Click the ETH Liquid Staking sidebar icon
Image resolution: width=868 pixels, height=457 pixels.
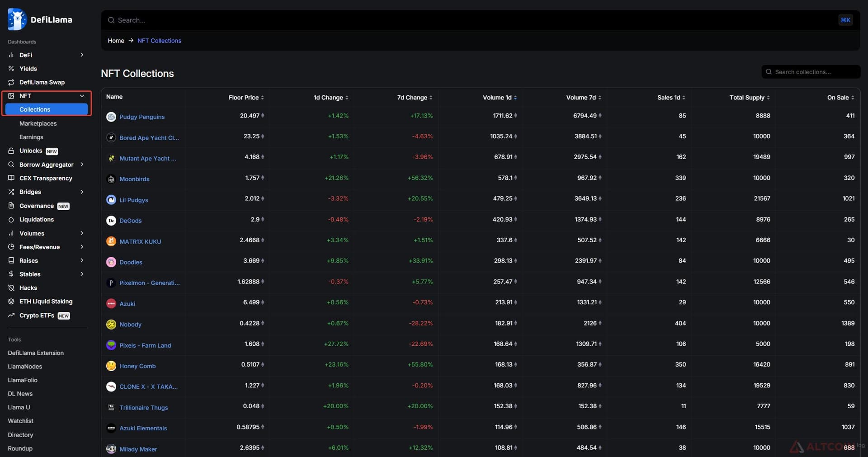pos(11,302)
